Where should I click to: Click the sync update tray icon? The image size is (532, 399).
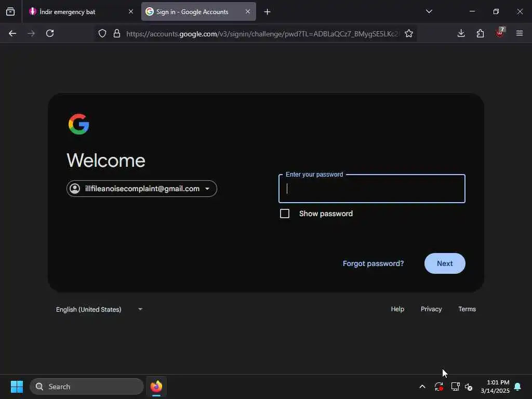click(438, 387)
